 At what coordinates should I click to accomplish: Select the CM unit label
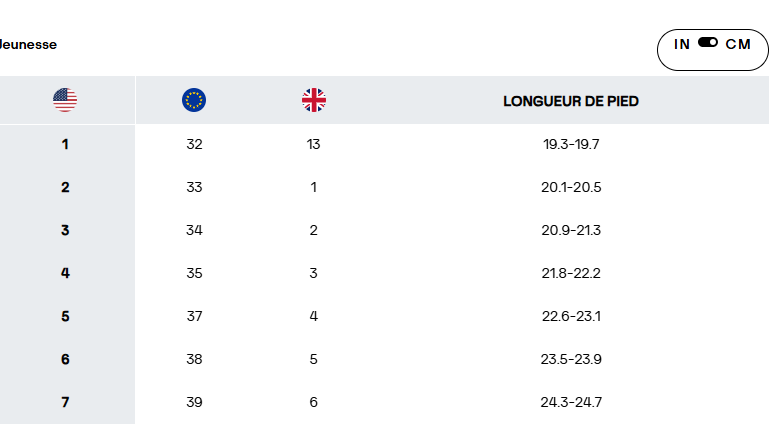point(738,44)
